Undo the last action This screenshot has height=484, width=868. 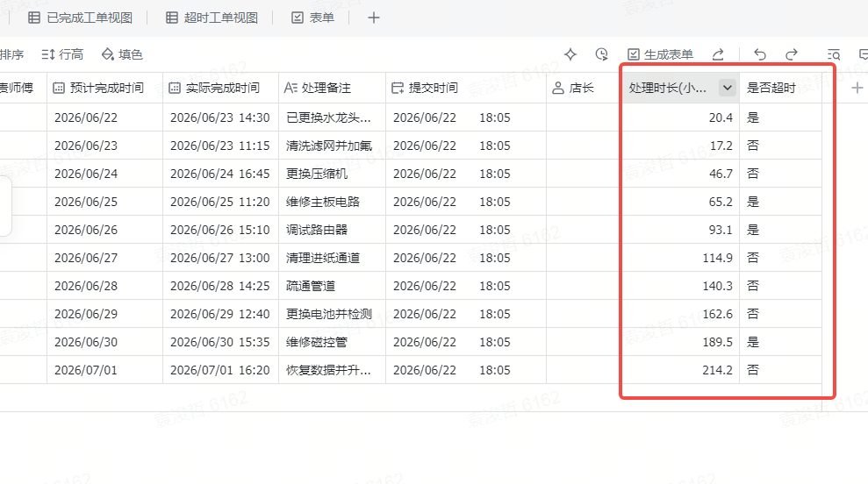[x=760, y=54]
